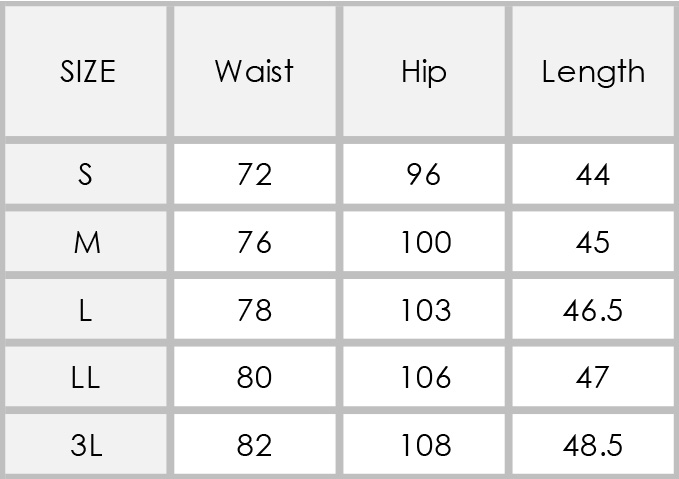
Task: Click the SIZE header cell
Action: [x=86, y=71]
